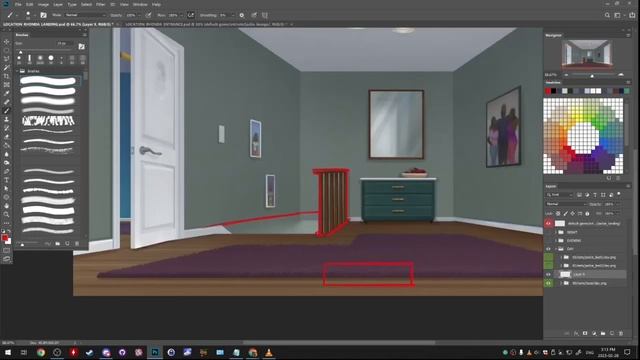This screenshot has width=640, height=360.
Task: Open the Window menu
Action: pyautogui.click(x=140, y=4)
